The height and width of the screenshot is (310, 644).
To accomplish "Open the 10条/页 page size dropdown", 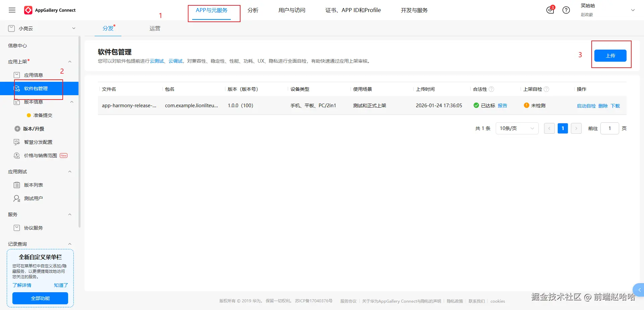I will pos(517,128).
